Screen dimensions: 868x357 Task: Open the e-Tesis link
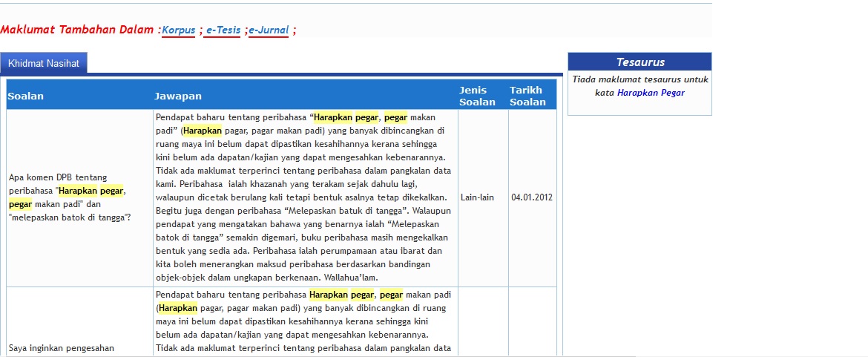[222, 30]
